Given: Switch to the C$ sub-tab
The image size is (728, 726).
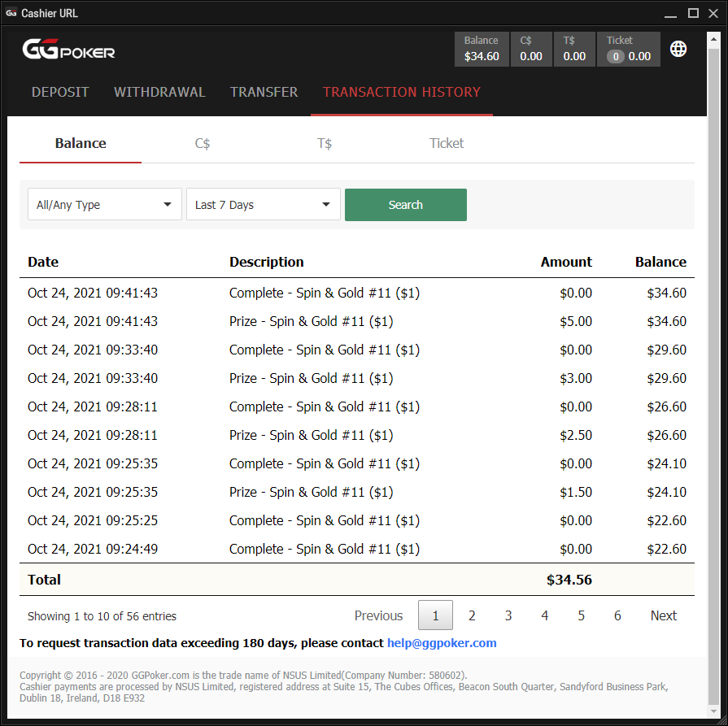Looking at the screenshot, I should pos(203,143).
